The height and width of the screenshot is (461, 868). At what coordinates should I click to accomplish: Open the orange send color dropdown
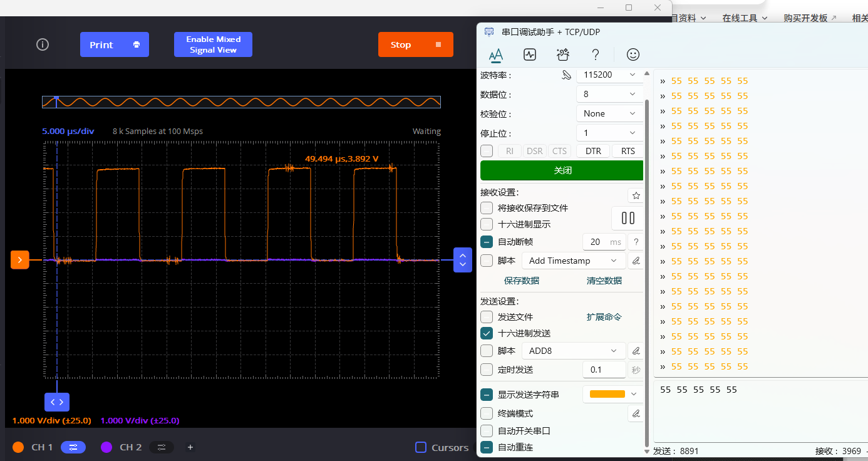[613, 394]
